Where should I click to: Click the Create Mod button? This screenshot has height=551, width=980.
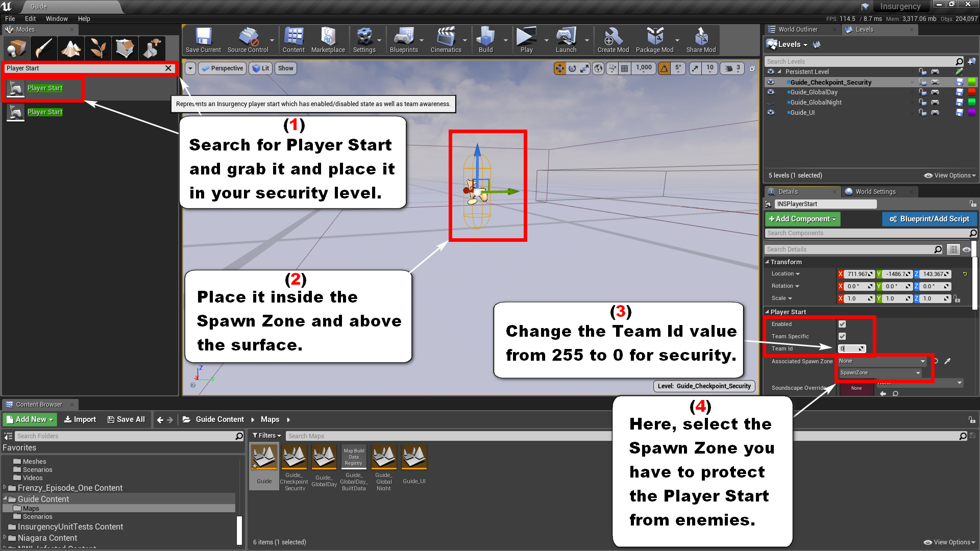(613, 40)
